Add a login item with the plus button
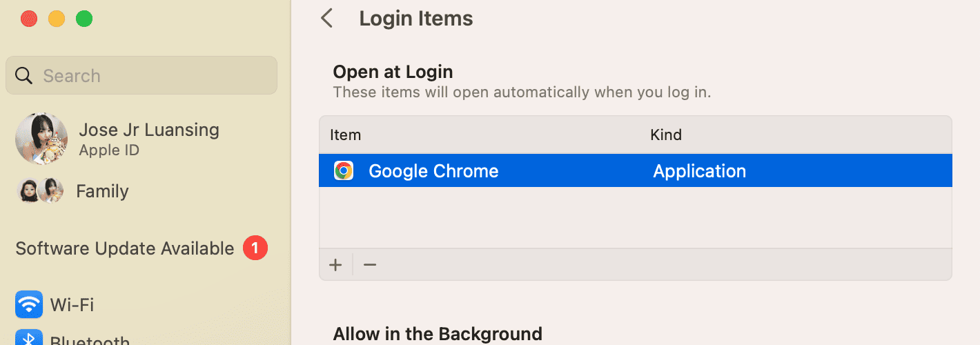 (x=336, y=265)
